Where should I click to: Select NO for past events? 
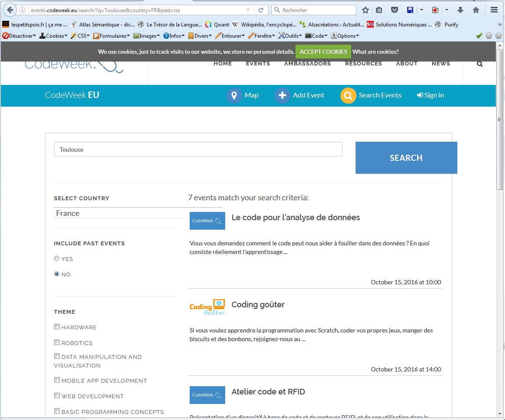tap(57, 273)
